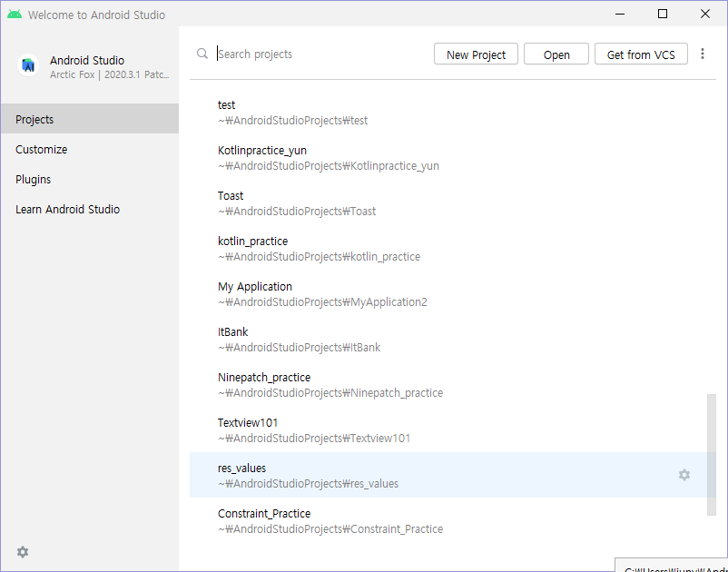This screenshot has height=572, width=728.
Task: Minimize the Android Studio window
Action: [x=619, y=14]
